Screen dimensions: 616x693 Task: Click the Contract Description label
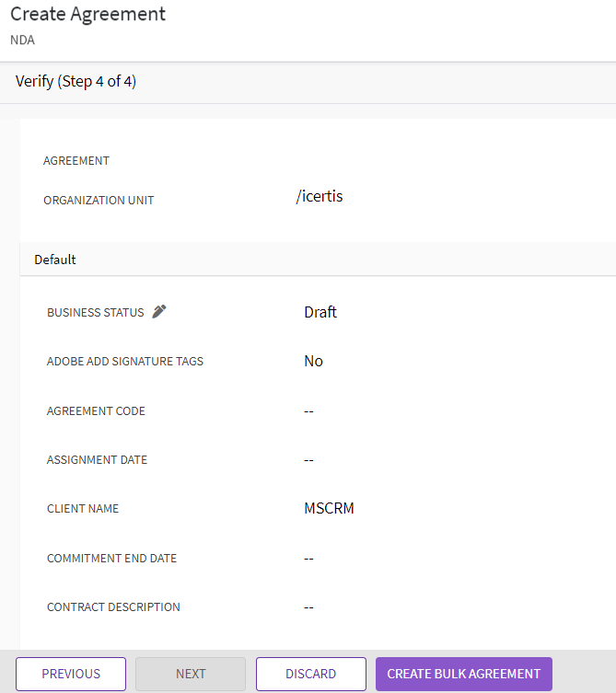[113, 607]
